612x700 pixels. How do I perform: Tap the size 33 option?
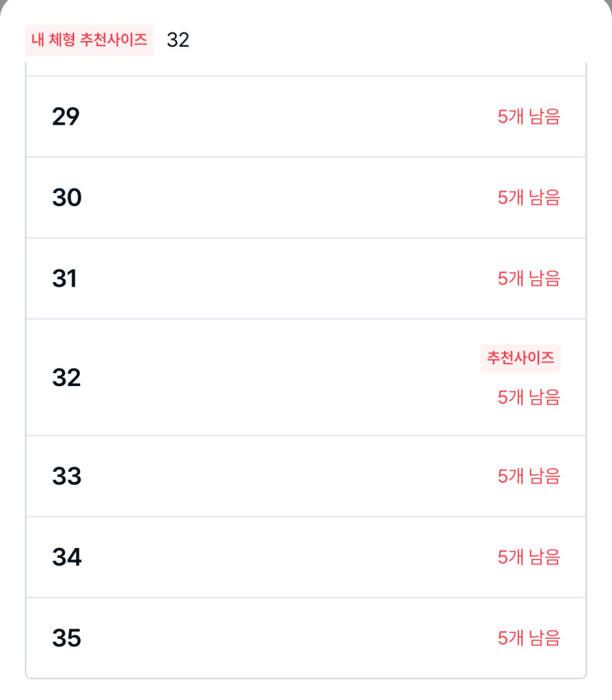[x=67, y=476]
